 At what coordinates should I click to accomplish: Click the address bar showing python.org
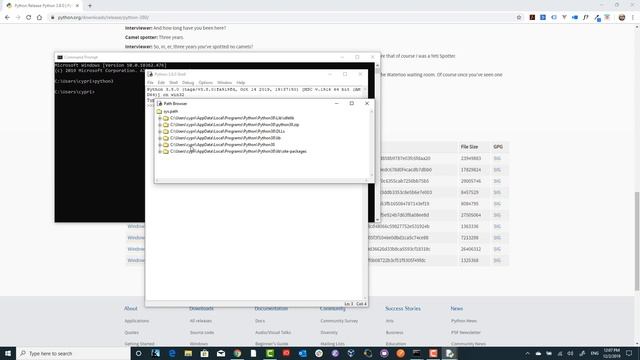coord(282,18)
